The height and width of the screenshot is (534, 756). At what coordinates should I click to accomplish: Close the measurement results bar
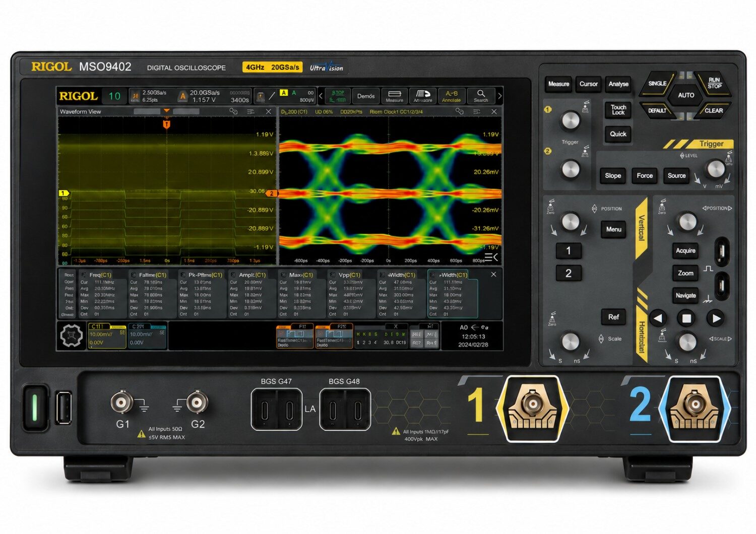(493, 275)
